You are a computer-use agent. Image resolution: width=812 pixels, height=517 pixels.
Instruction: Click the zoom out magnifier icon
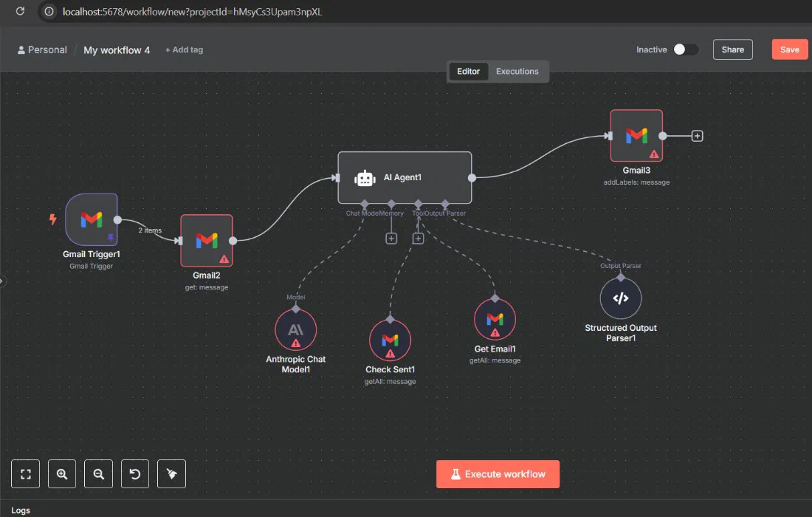(x=98, y=474)
